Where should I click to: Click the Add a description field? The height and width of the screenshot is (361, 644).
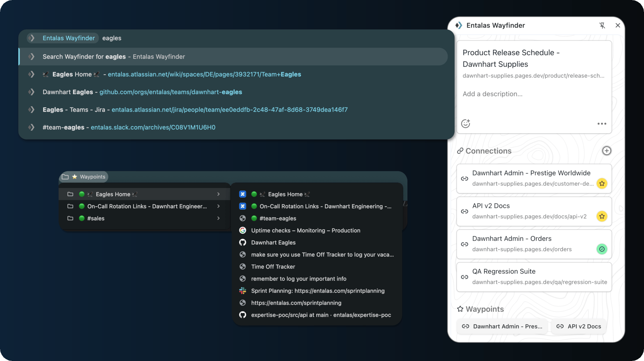pos(492,94)
